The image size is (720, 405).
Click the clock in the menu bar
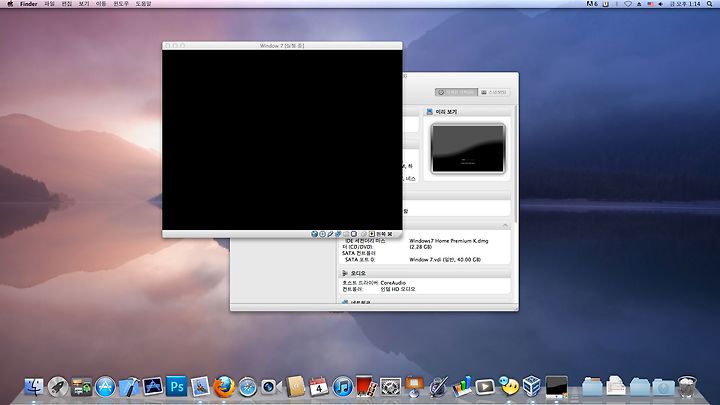[685, 4]
